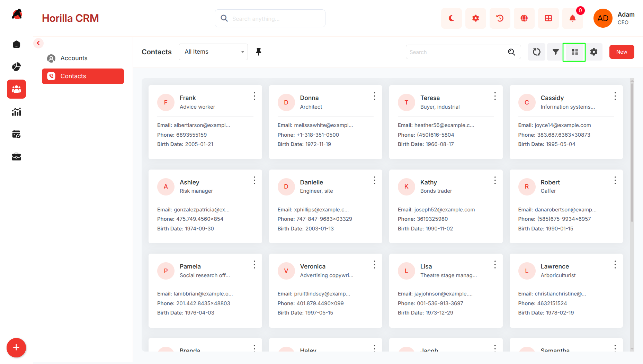The height and width of the screenshot is (364, 643).
Task: Open Lawrence contact name
Action: 555,266
